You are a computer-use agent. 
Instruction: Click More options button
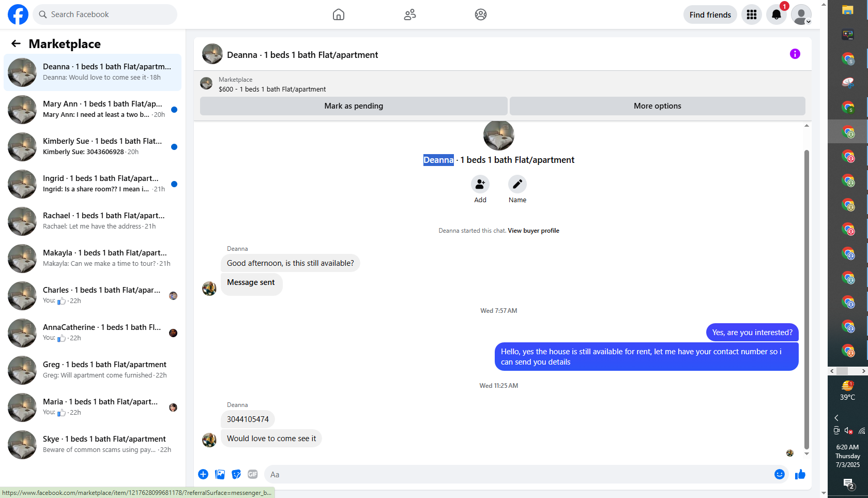[x=658, y=106]
